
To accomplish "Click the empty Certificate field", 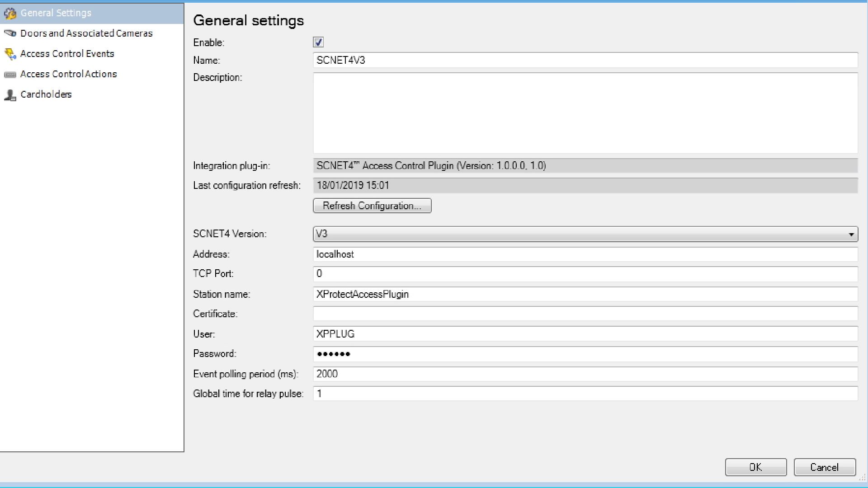I will click(x=585, y=314).
